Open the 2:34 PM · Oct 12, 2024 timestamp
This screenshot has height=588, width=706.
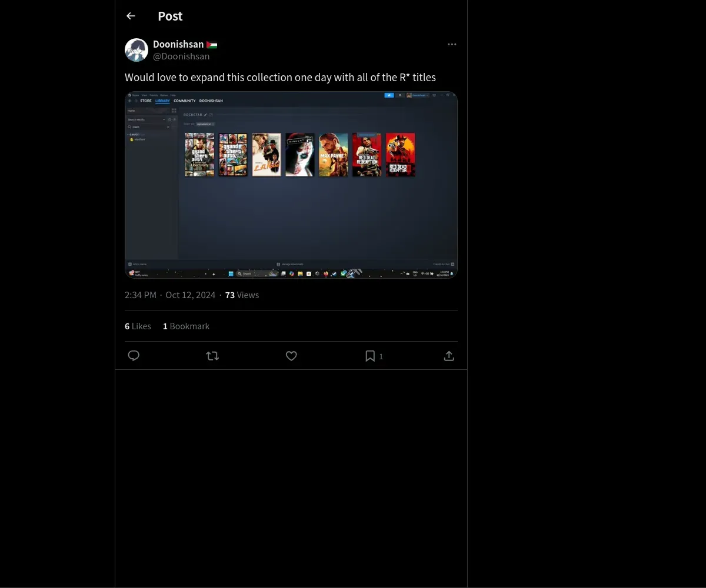coord(170,295)
